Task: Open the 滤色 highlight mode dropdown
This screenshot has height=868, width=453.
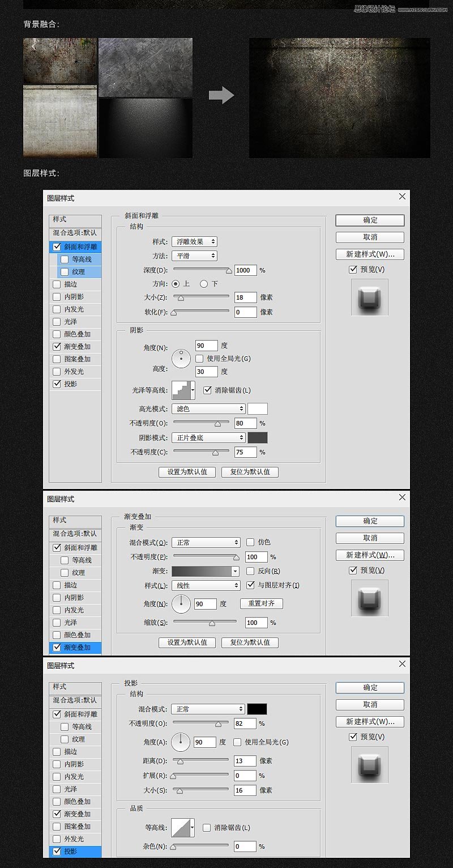Action: [208, 408]
